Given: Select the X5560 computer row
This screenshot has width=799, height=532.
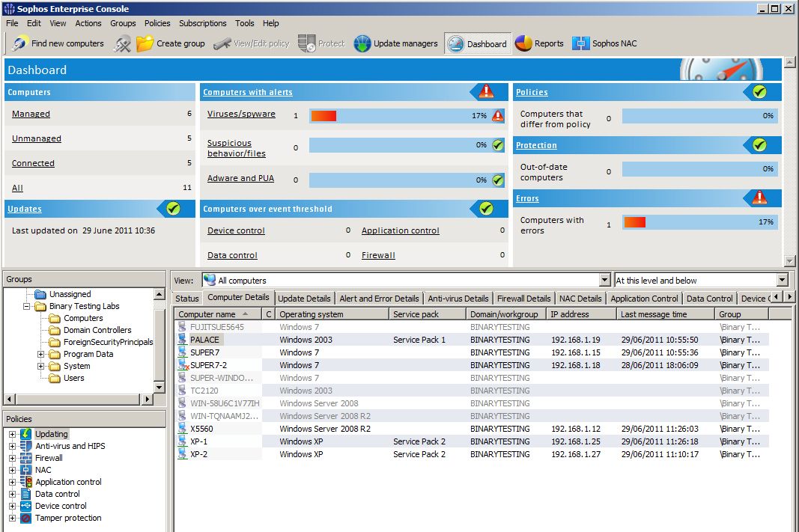Looking at the screenshot, I should click(x=471, y=429).
